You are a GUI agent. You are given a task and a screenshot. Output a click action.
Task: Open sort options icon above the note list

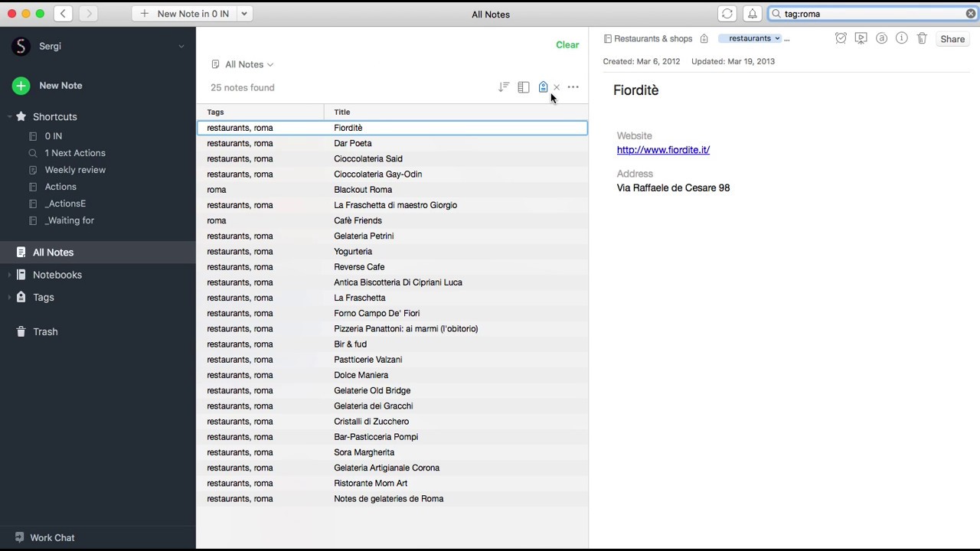[504, 87]
